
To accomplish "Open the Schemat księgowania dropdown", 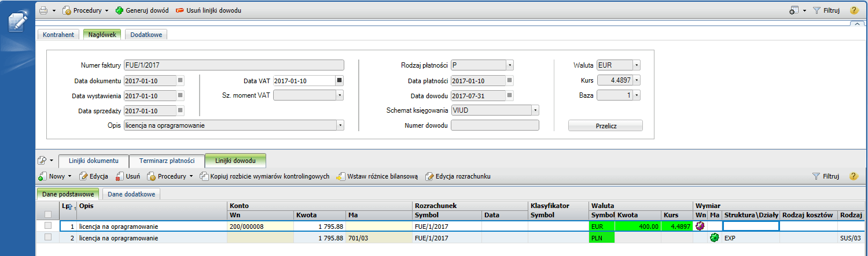I will tap(535, 110).
